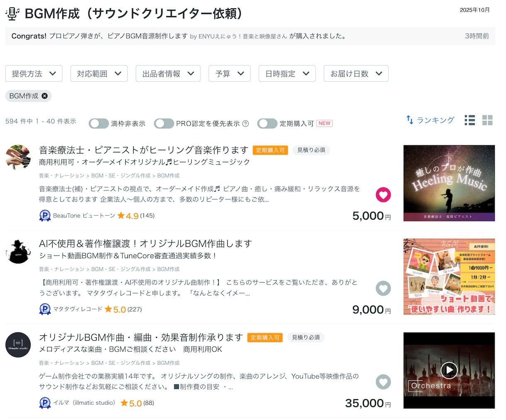
Task: Open オリジナルBGM作曲・編曲・効果音制作承ります listing
Action: [141, 337]
